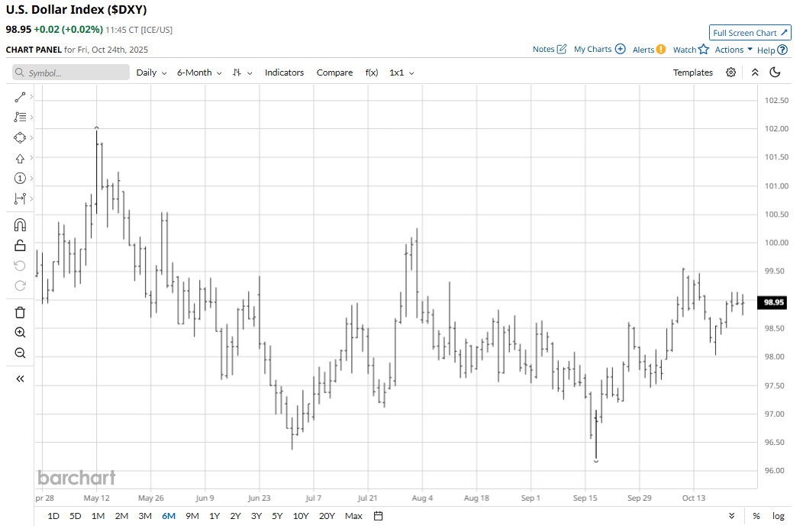The height and width of the screenshot is (532, 803).
Task: Select the 3Y time range
Action: (x=256, y=516)
